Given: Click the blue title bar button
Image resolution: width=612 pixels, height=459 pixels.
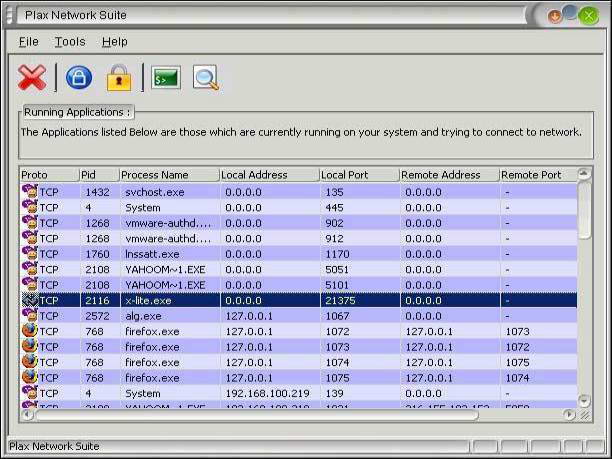Looking at the screenshot, I should (570, 12).
